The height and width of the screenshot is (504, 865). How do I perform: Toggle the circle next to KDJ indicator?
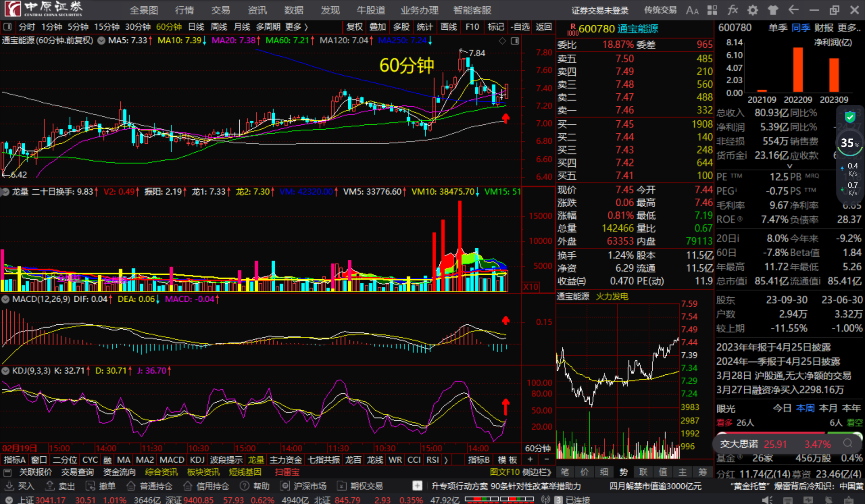[x=5, y=371]
